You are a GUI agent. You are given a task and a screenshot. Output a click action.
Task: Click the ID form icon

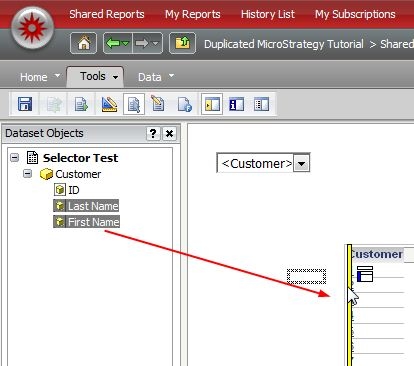[x=60, y=190]
